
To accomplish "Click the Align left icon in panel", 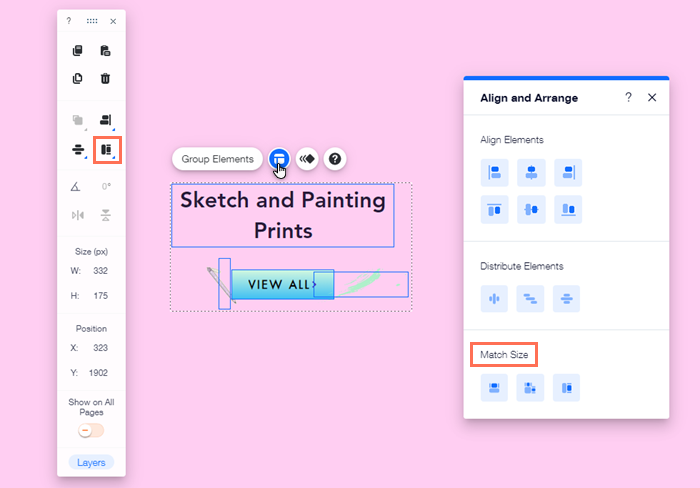I will tap(495, 172).
